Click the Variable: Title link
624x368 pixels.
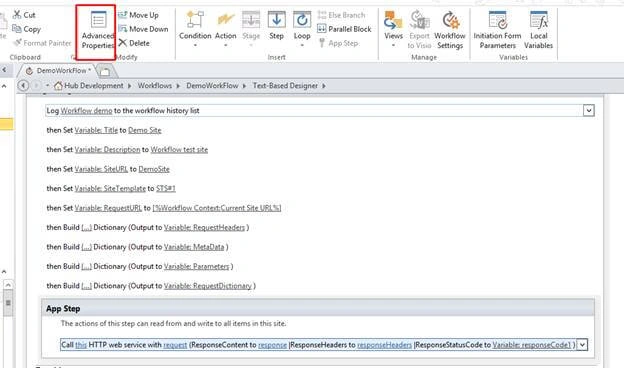[96, 130]
